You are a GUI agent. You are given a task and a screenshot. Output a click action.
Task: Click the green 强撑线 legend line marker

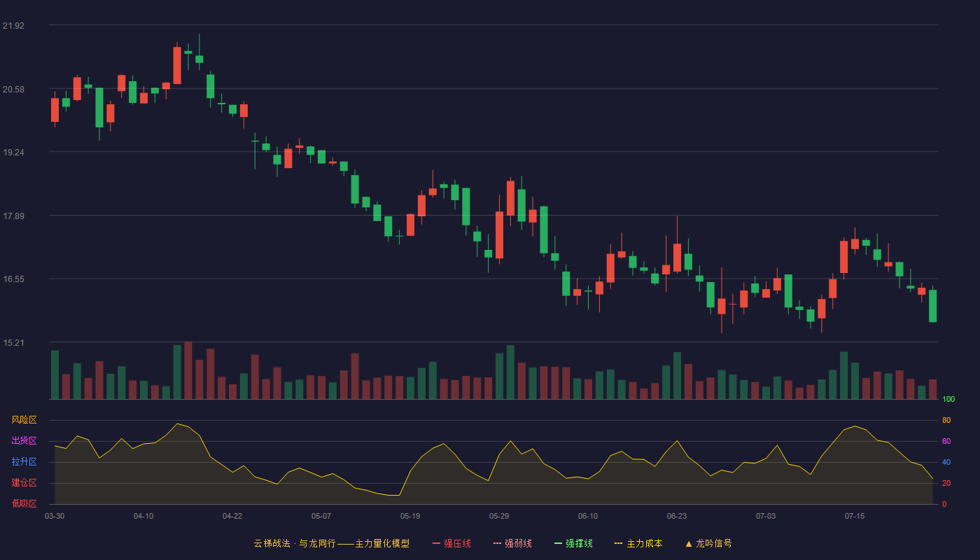coord(558,543)
